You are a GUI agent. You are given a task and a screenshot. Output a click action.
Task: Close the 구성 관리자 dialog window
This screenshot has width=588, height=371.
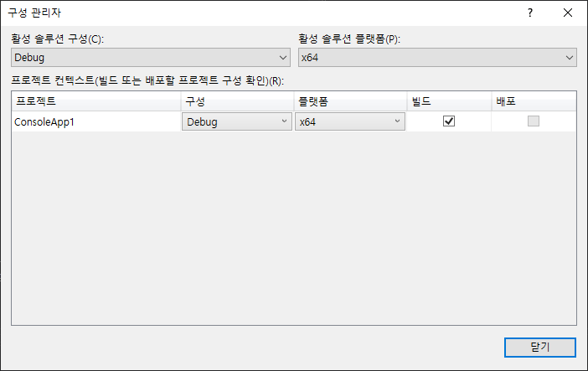(568, 13)
